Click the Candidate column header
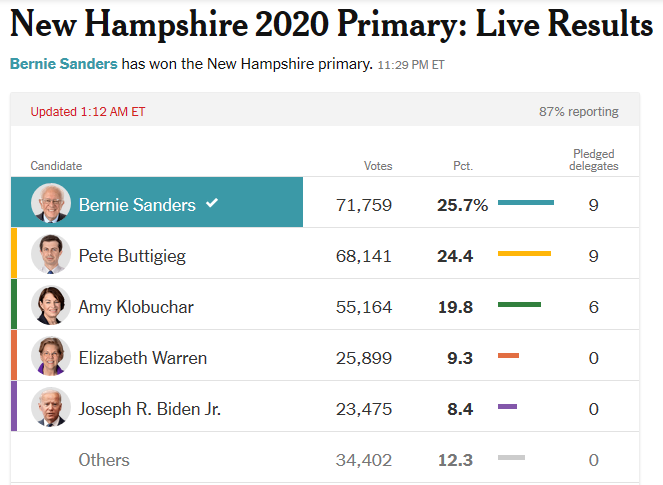Image resolution: width=663 pixels, height=485 pixels. point(56,166)
